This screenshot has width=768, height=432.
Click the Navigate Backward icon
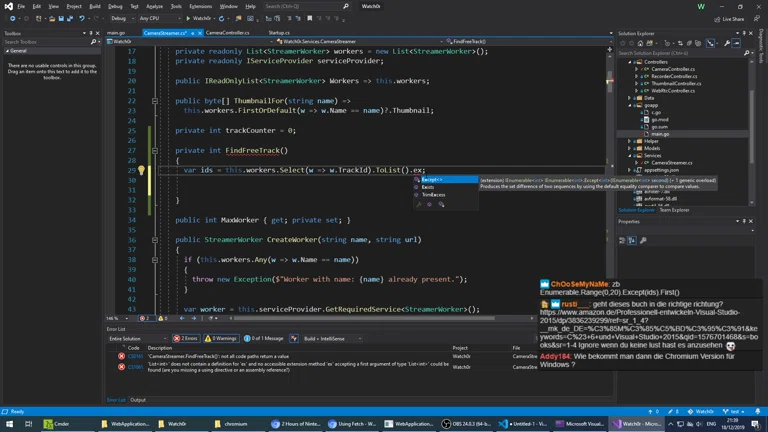point(12,19)
